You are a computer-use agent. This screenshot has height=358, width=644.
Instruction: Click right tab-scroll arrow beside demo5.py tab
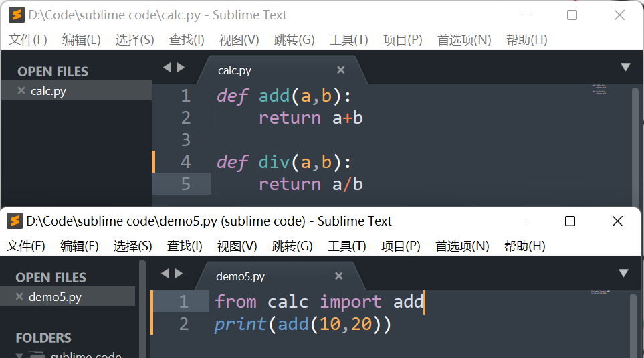tap(179, 273)
